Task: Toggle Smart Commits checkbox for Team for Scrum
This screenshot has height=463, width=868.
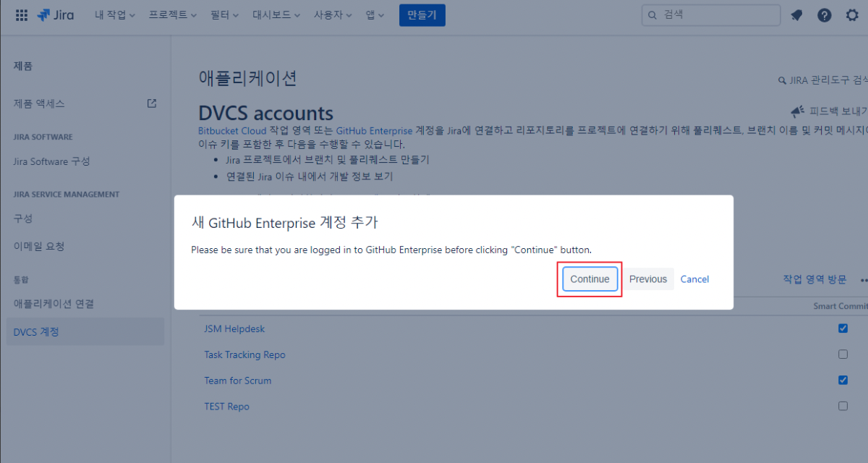Action: pyautogui.click(x=843, y=380)
